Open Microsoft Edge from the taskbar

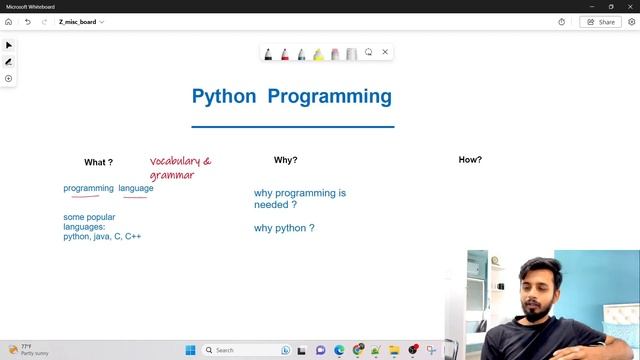[339, 350]
